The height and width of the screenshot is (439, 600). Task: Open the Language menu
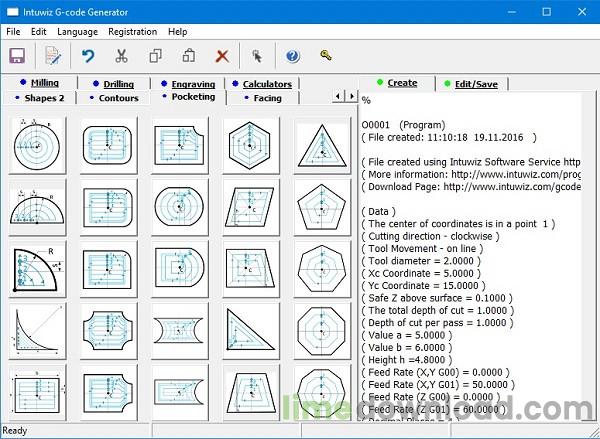pyautogui.click(x=78, y=32)
